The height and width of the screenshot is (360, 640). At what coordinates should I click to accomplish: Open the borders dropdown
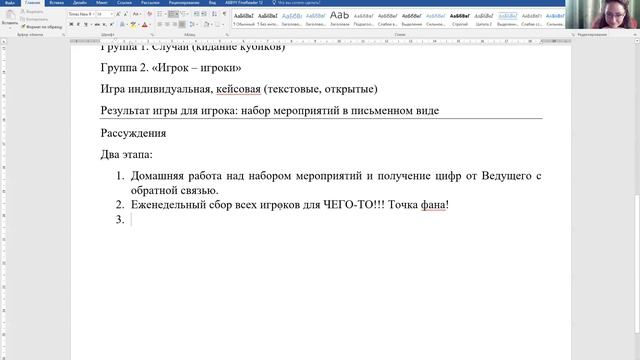[x=220, y=24]
